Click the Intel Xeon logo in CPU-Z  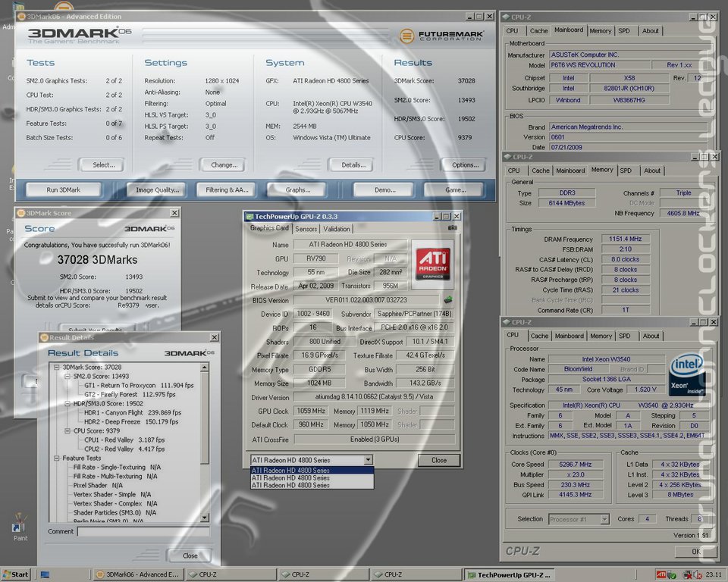687,375
